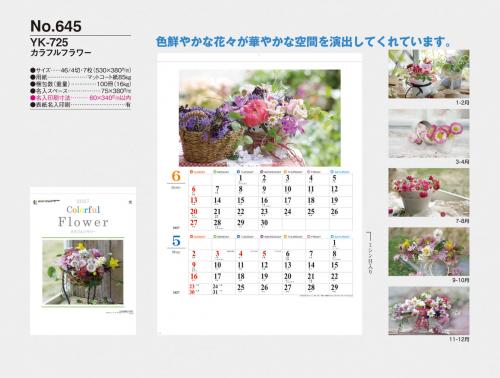Select May 16 in the calendar

coord(194,276)
